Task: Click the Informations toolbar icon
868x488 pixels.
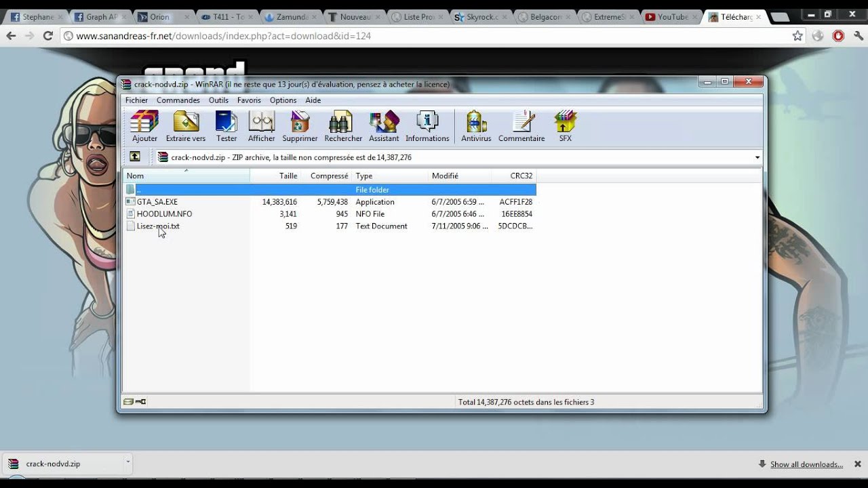Action: pos(427,122)
